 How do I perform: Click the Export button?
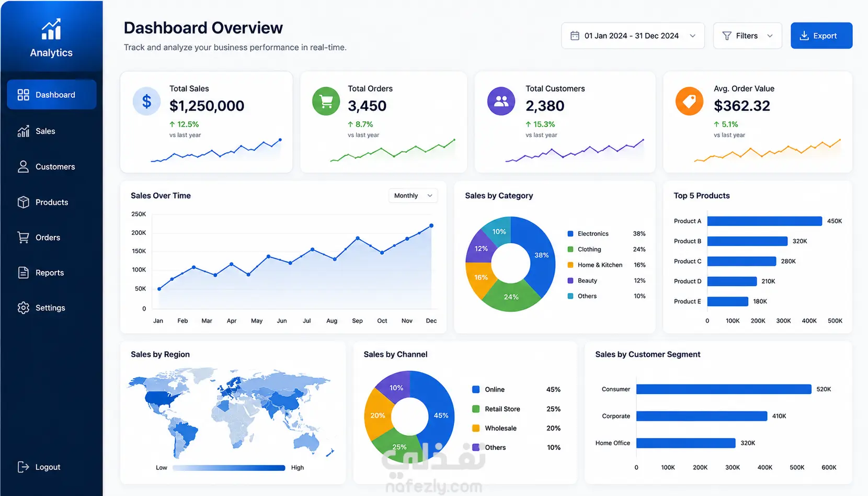pyautogui.click(x=821, y=36)
